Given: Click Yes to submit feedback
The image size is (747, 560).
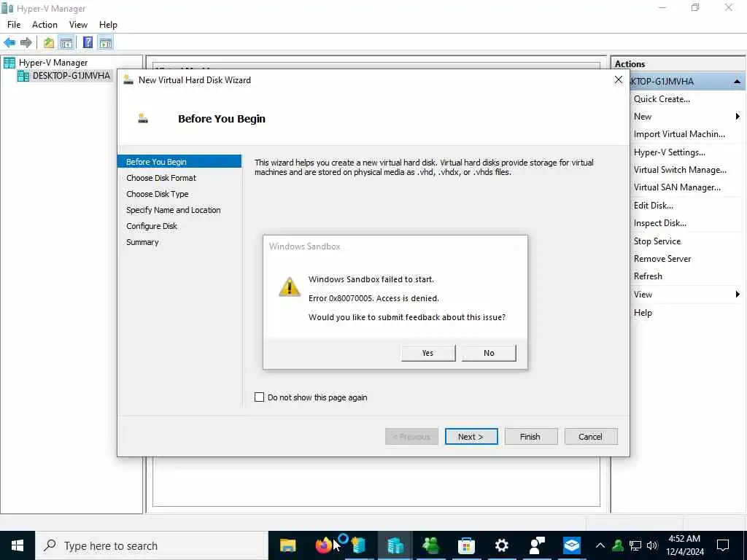Looking at the screenshot, I should (427, 353).
